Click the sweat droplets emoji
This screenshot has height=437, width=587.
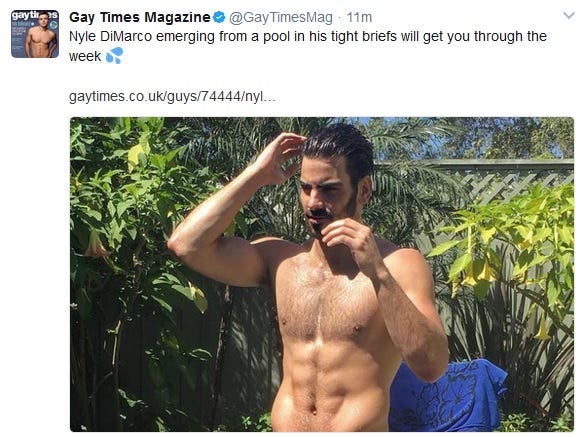pyautogui.click(x=115, y=55)
